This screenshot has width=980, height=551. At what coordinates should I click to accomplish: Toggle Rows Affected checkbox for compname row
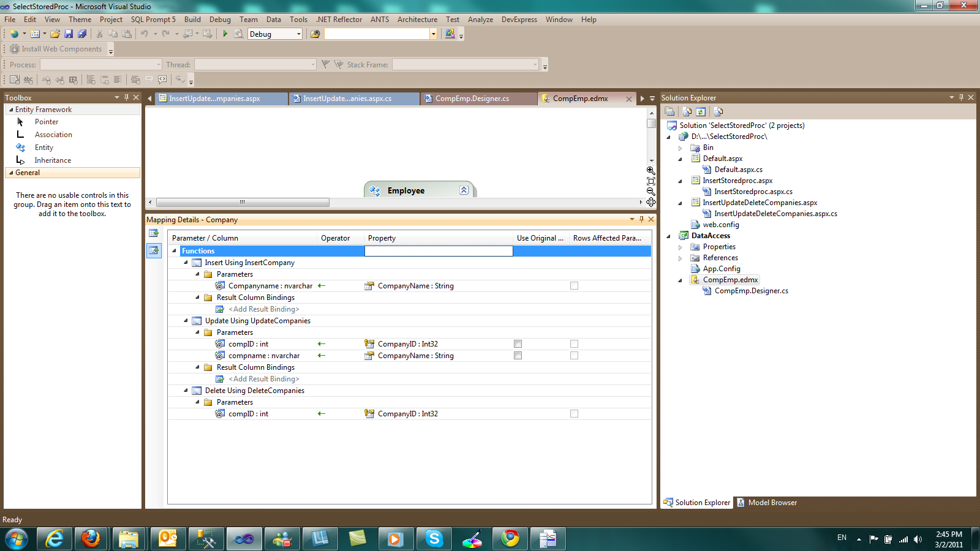click(x=574, y=356)
